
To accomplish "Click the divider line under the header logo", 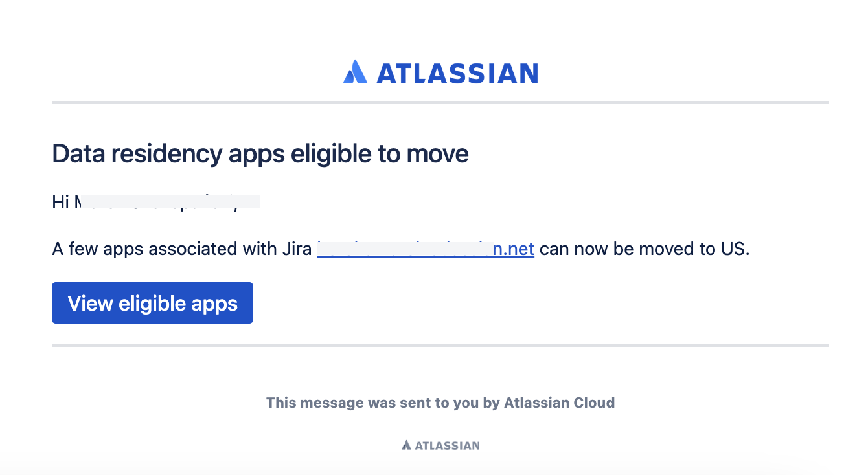I will pyautogui.click(x=440, y=102).
